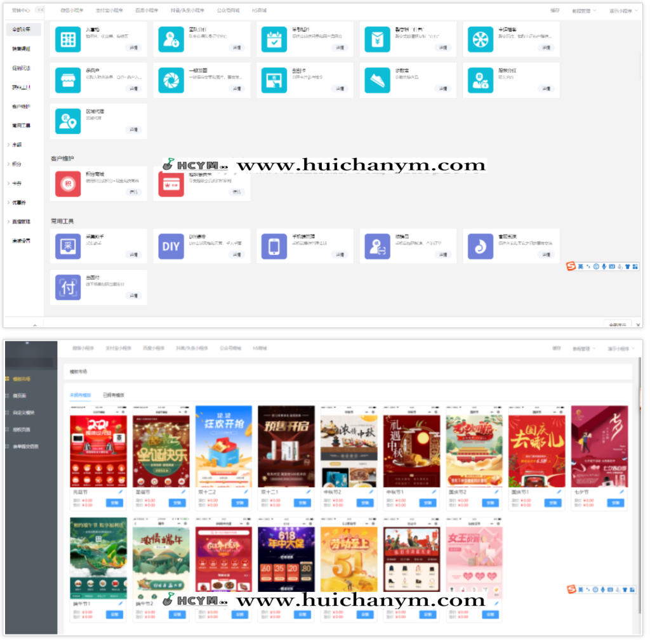This screenshot has width=650, height=644.
Task: Open the shareholder dividend (股东分红) icon
Action: coord(479,80)
